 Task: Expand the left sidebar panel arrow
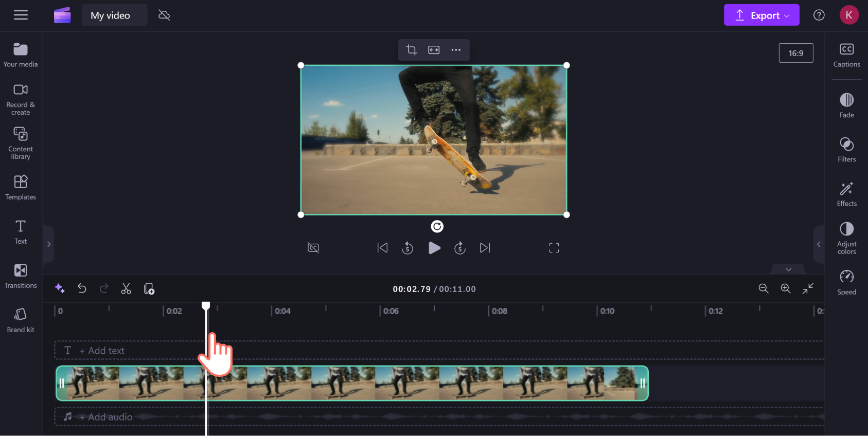(x=49, y=244)
